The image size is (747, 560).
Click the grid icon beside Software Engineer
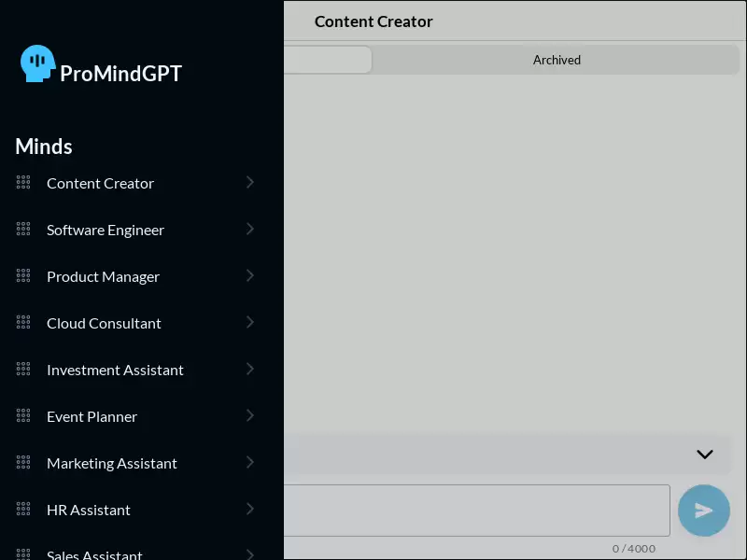23,229
